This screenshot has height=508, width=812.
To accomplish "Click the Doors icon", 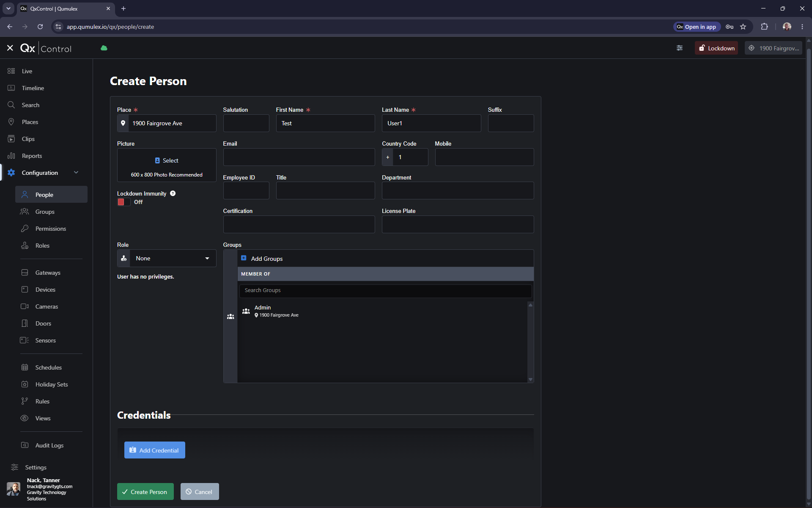I will (25, 323).
